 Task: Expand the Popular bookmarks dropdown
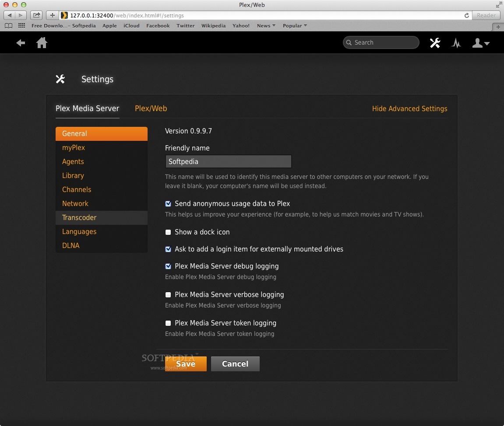click(x=295, y=26)
